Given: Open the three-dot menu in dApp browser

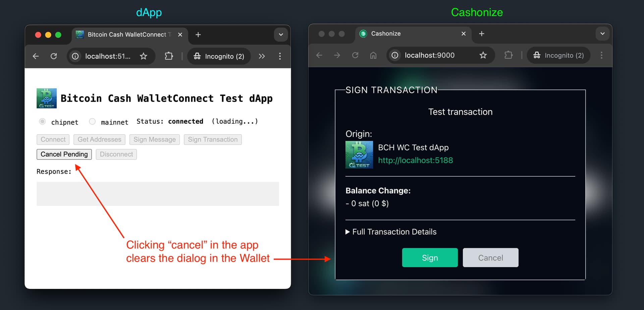Looking at the screenshot, I should [280, 56].
